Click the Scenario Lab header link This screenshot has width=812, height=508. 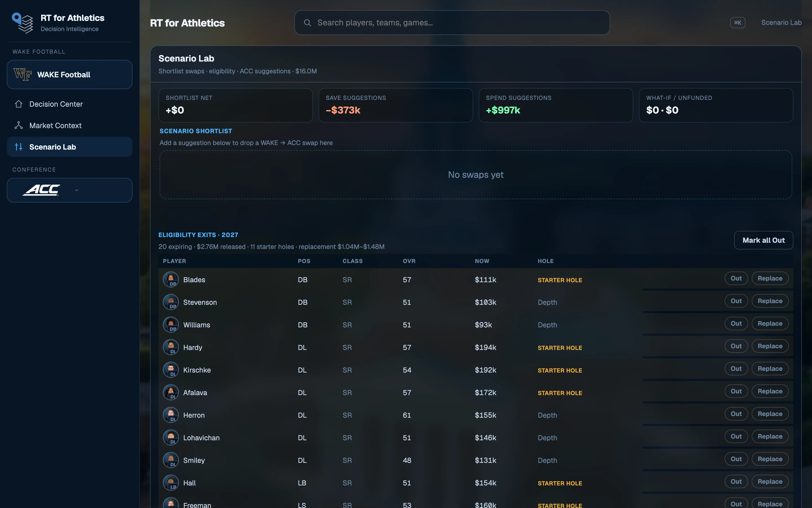click(781, 23)
